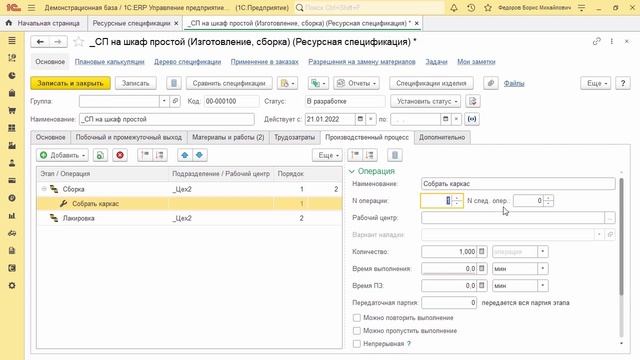The image size is (640, 360).
Task: Open the Еще menu in the top toolbar
Action: pos(596,83)
